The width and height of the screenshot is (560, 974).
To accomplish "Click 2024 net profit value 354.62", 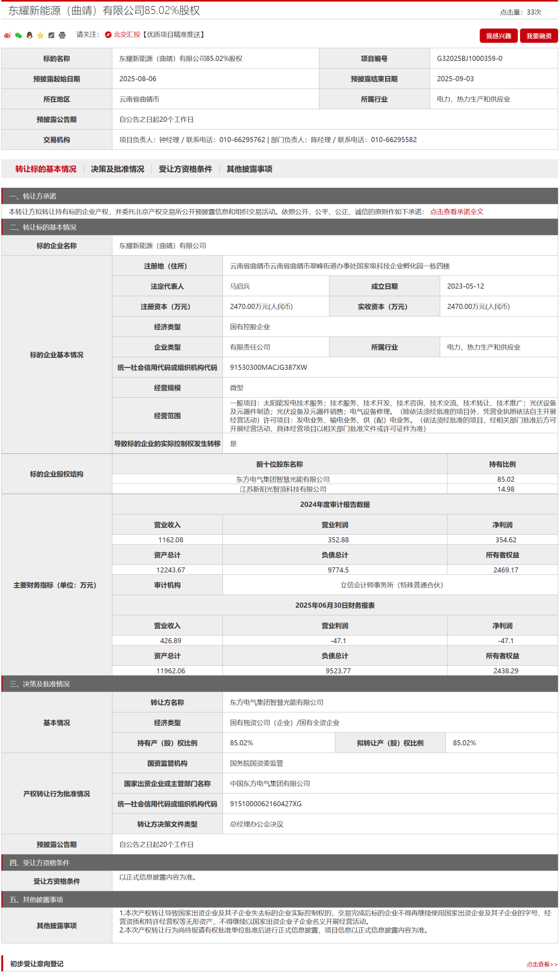I will tap(506, 540).
